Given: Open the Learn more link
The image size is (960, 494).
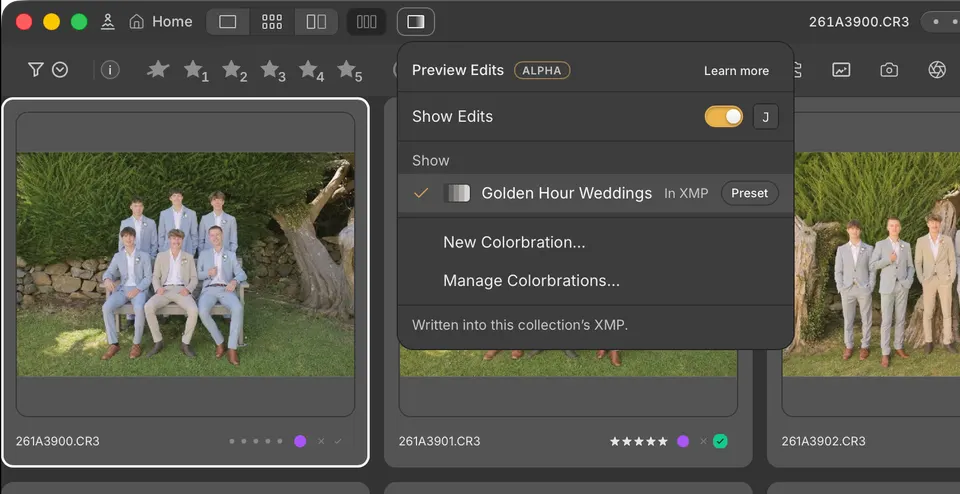Looking at the screenshot, I should click(736, 71).
